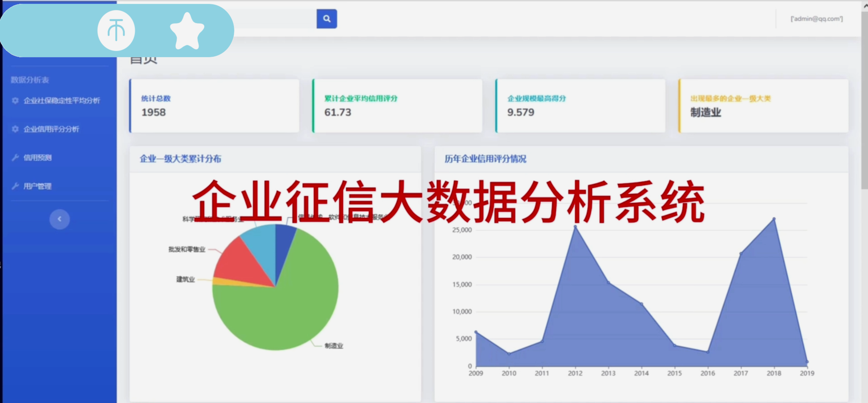Click the circular coin icon in overlay
The image size is (868, 403).
click(116, 31)
